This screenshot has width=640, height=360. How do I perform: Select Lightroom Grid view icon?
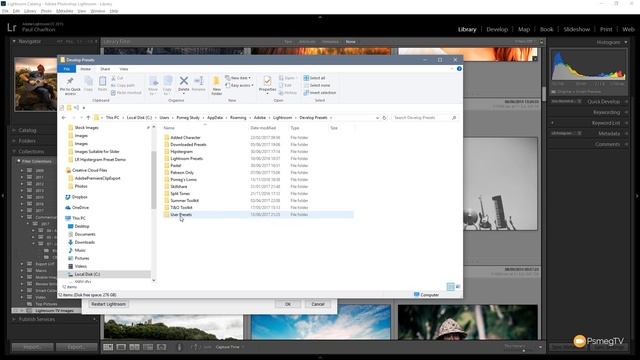click(108, 347)
